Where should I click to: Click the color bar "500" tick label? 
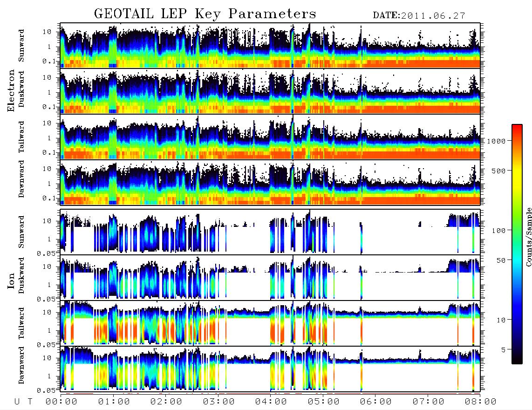tap(499, 171)
